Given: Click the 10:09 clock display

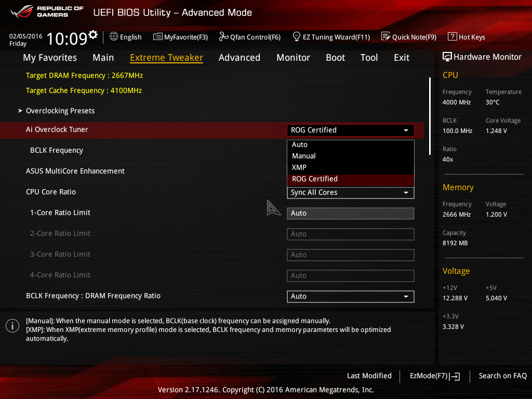Looking at the screenshot, I should click(67, 38).
